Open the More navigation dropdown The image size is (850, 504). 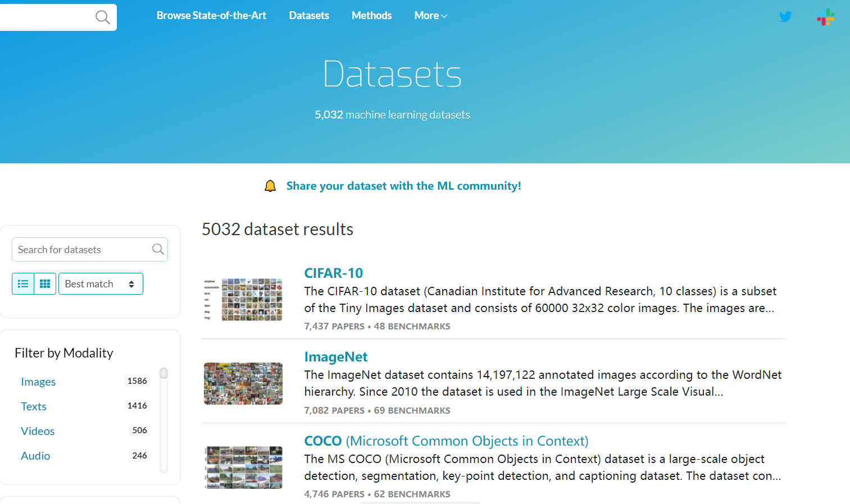click(430, 16)
